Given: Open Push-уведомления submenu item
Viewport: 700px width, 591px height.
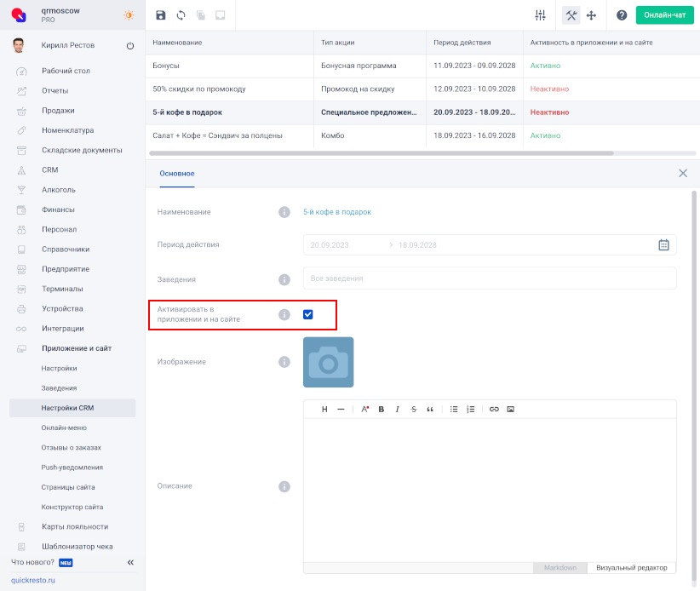Looking at the screenshot, I should (x=72, y=468).
